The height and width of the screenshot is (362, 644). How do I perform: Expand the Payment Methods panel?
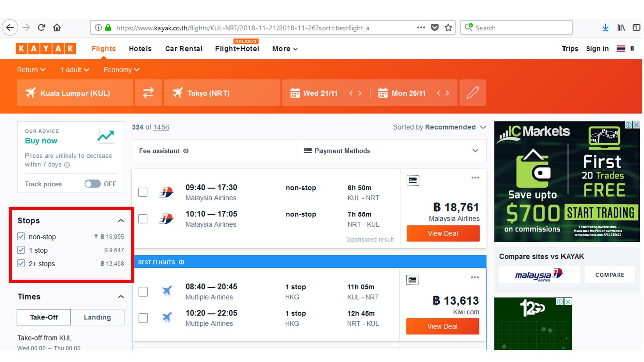coord(392,151)
